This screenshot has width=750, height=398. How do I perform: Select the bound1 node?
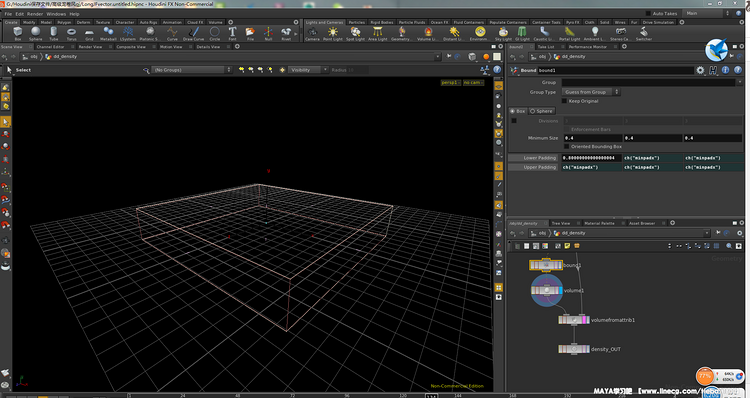pos(546,265)
